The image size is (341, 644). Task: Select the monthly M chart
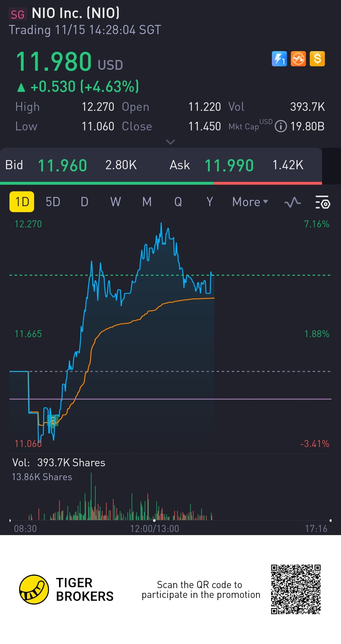tap(147, 202)
